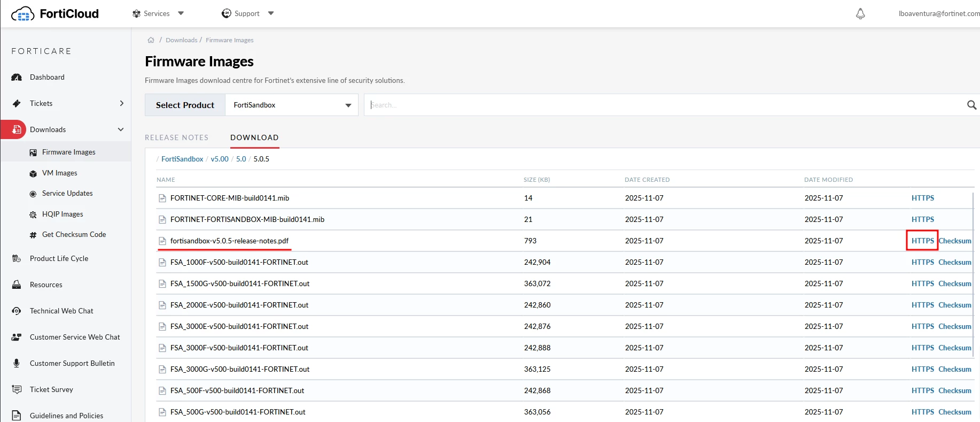Sort by the SIZE (KB) column header
This screenshot has width=980, height=422.
(x=536, y=180)
